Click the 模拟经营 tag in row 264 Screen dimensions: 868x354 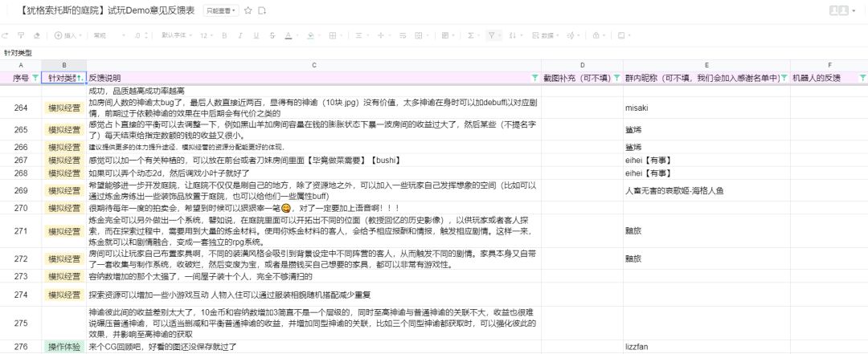coord(63,108)
